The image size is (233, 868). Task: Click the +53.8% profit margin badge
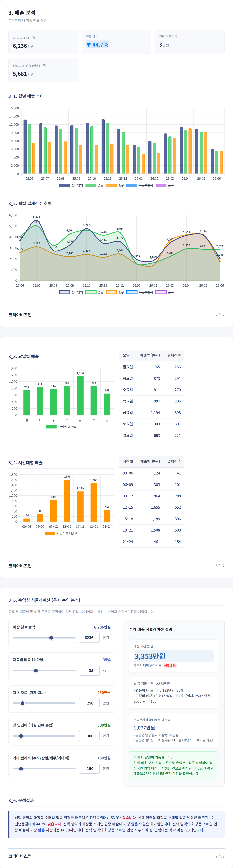(x=170, y=665)
